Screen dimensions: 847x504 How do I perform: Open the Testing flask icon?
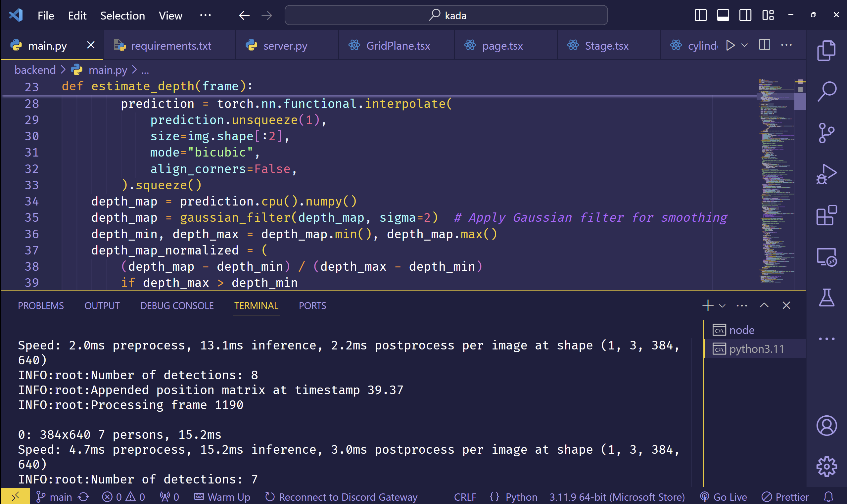826,298
